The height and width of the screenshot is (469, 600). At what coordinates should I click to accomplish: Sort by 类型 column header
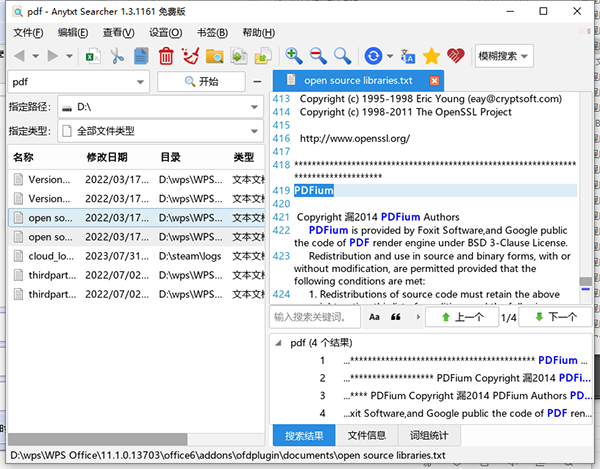[244, 157]
